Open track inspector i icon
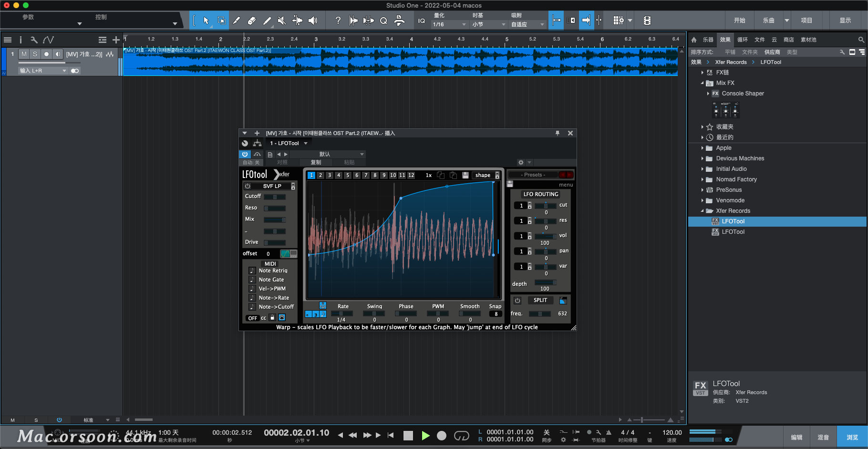Image resolution: width=868 pixels, height=449 pixels. pyautogui.click(x=21, y=40)
